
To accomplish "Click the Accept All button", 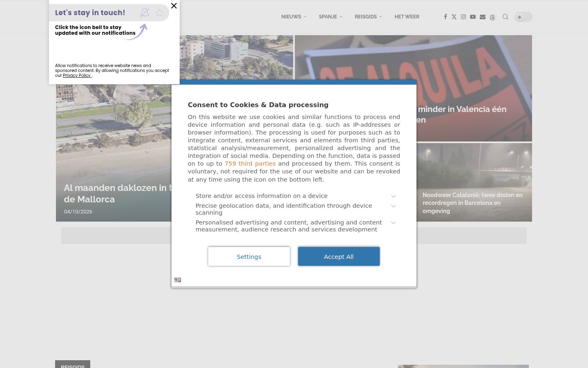I will (339, 256).
